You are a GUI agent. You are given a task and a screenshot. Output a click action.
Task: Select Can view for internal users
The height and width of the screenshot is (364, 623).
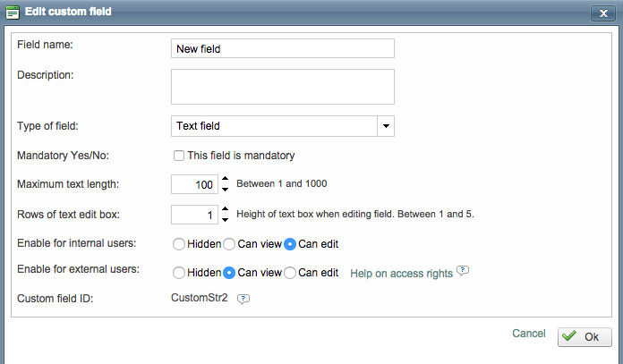click(x=229, y=244)
